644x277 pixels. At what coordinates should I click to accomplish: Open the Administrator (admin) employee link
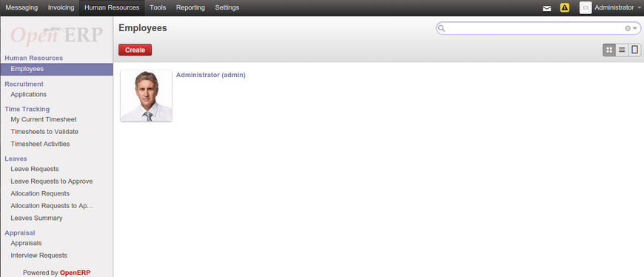[211, 75]
